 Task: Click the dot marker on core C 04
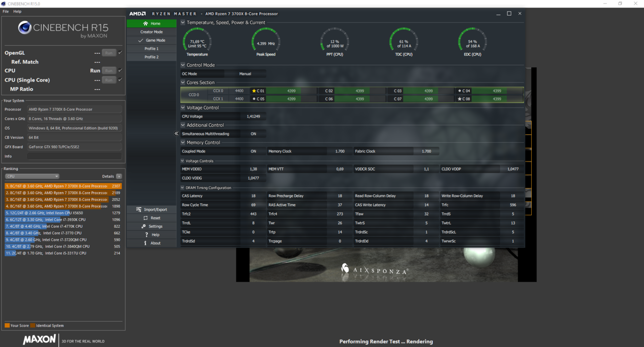pyautogui.click(x=459, y=91)
